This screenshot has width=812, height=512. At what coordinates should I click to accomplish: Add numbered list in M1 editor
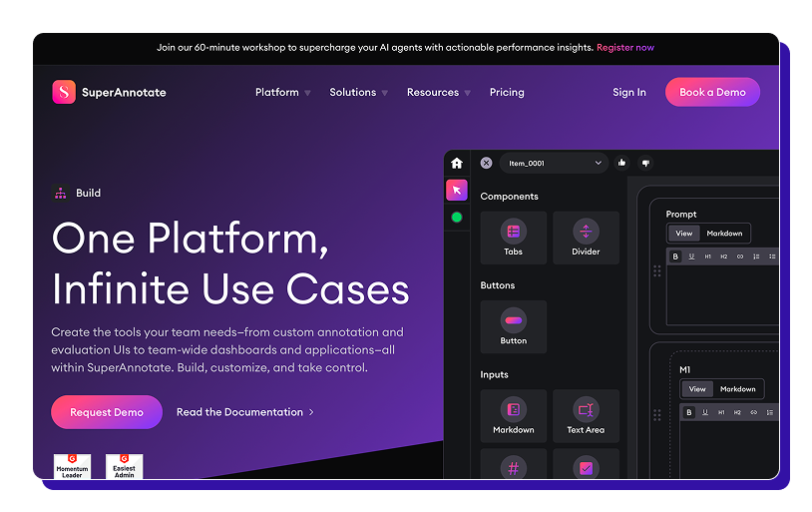click(x=770, y=412)
